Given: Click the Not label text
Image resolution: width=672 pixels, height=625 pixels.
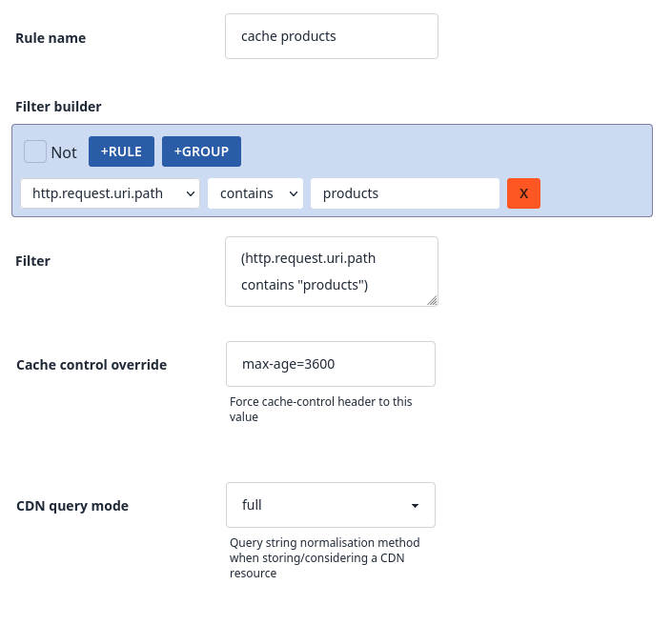Looking at the screenshot, I should click(64, 152).
